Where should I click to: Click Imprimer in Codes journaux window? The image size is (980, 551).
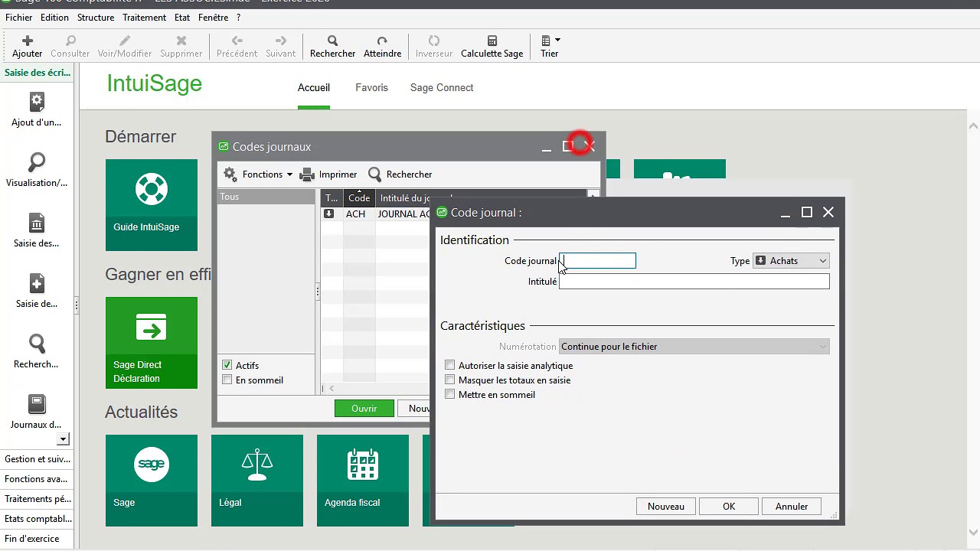tap(328, 174)
